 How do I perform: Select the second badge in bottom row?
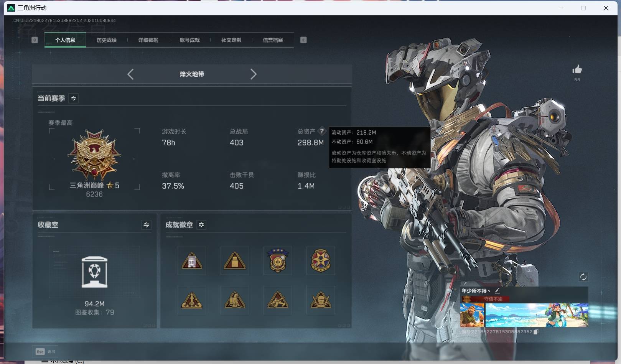[235, 300]
